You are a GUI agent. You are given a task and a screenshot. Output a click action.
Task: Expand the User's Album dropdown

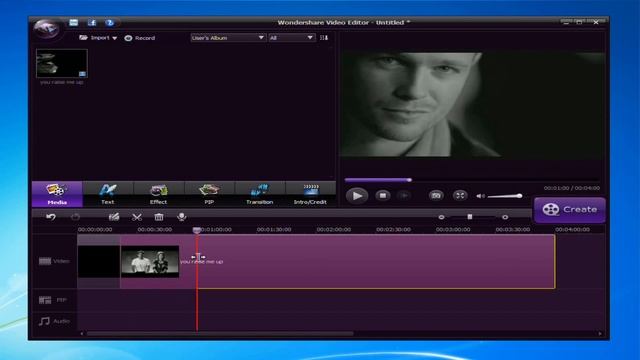(x=228, y=38)
